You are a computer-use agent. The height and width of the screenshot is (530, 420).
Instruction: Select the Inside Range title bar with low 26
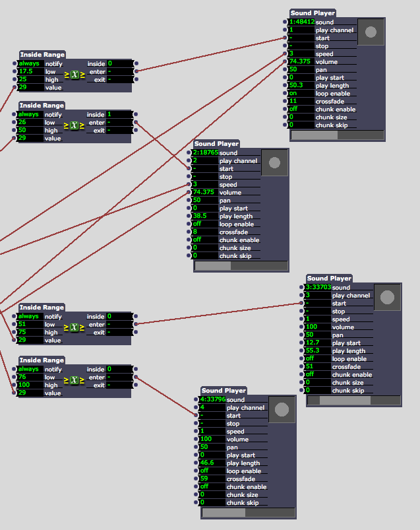[42, 106]
